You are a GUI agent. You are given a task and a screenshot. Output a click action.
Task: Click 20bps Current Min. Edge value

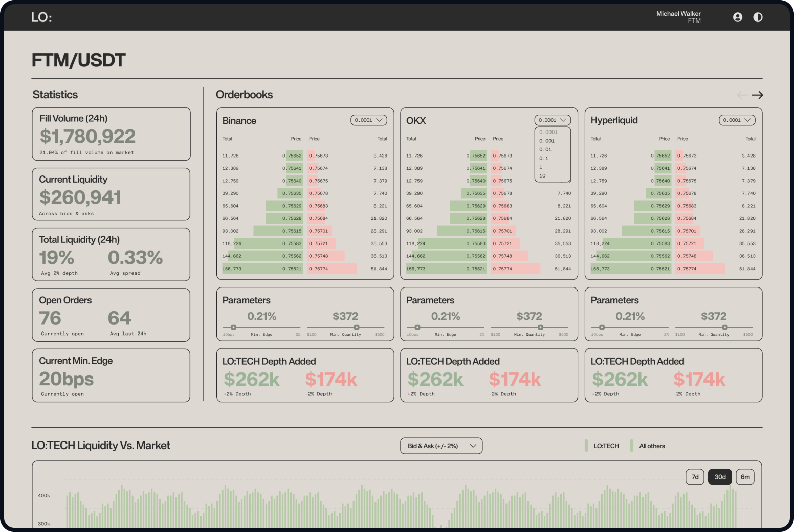point(67,379)
